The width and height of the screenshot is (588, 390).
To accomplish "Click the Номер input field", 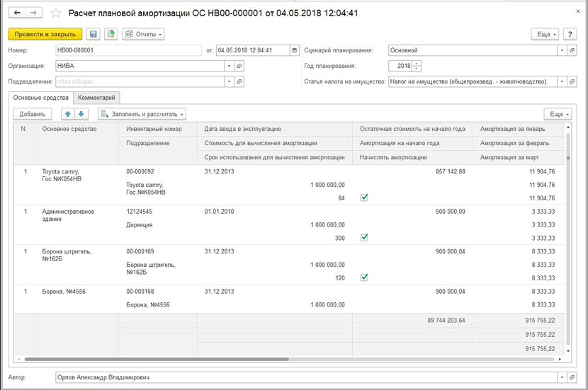I will (x=128, y=50).
